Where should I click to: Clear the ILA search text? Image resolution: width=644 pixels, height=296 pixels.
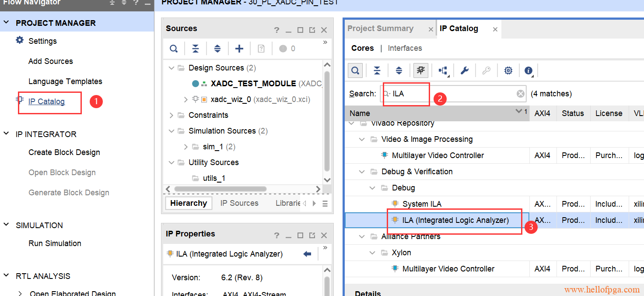pos(520,94)
